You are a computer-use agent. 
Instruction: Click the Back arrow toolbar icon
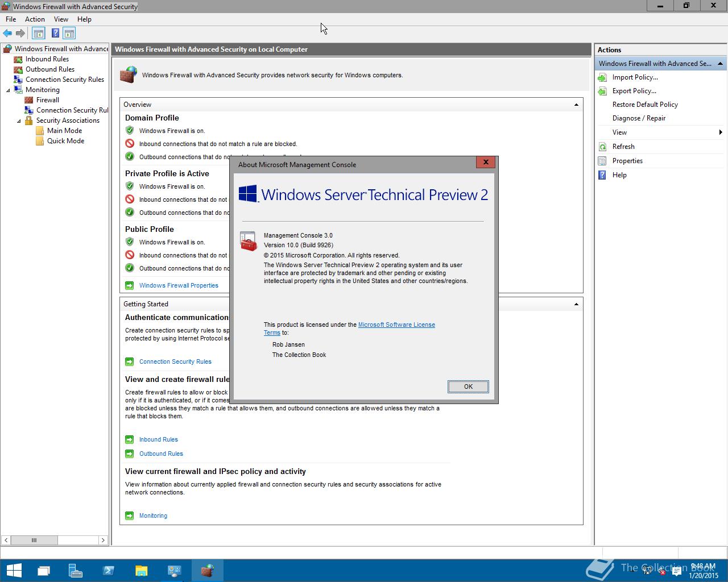7,33
